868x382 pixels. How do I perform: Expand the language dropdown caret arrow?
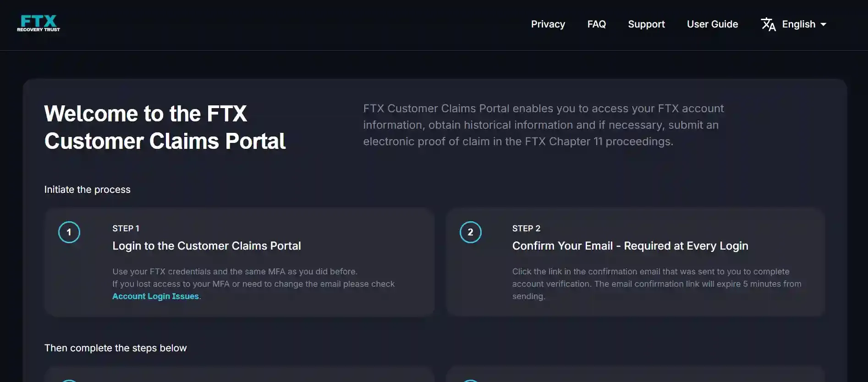point(824,24)
